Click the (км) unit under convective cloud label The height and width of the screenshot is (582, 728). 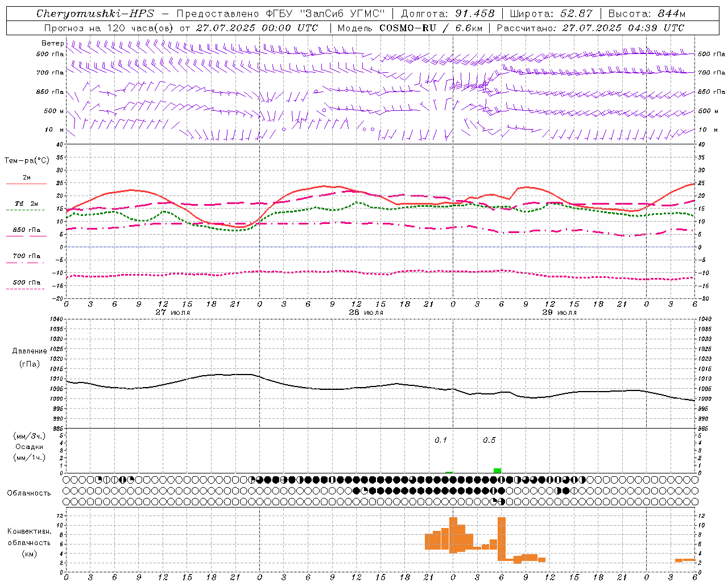pos(29,554)
